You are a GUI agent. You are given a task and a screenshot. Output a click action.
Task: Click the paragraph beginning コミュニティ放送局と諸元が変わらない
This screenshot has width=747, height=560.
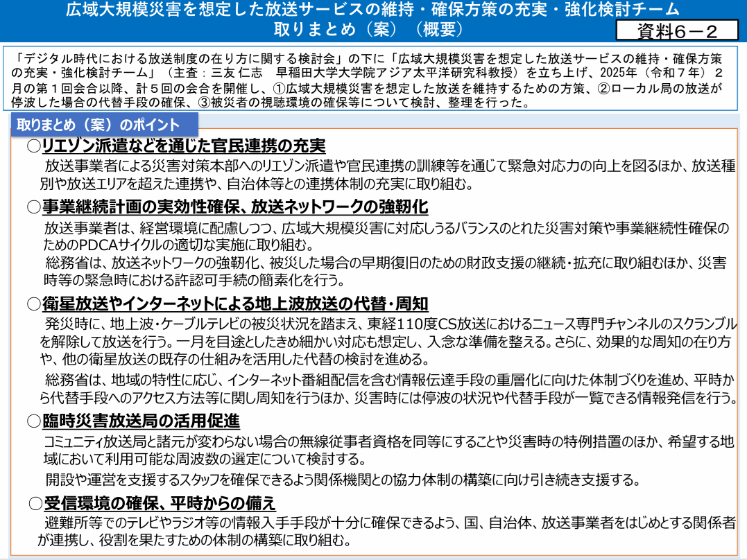(387, 450)
